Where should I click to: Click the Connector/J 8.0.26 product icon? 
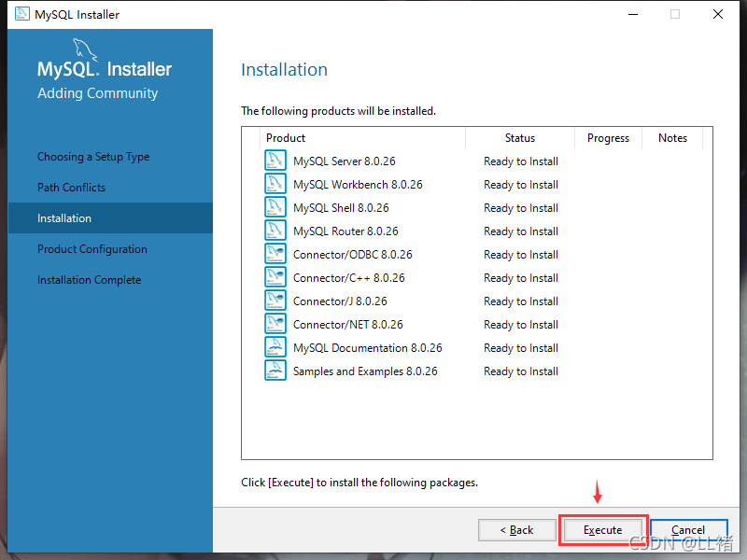(275, 300)
